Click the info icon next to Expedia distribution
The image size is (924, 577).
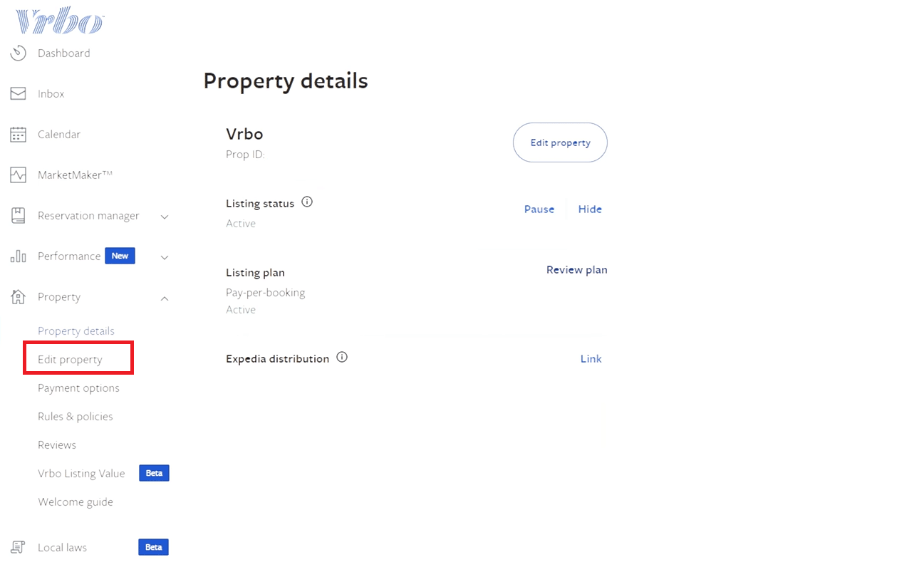coord(341,357)
